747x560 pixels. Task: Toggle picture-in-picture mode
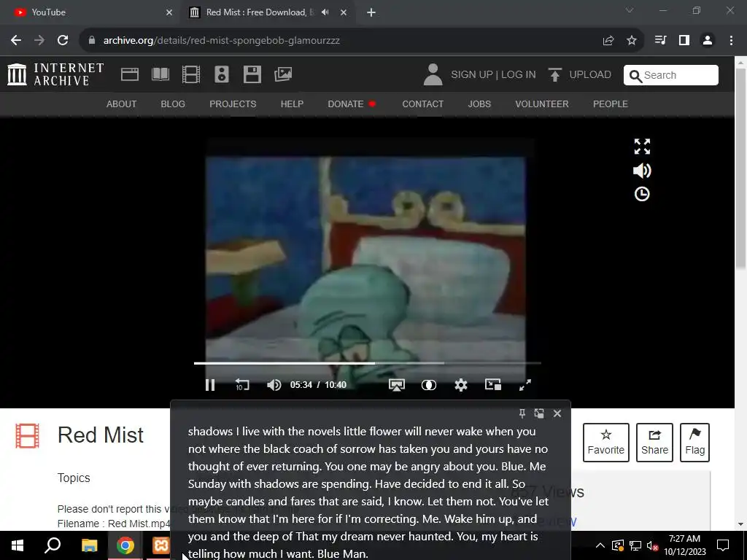click(493, 384)
